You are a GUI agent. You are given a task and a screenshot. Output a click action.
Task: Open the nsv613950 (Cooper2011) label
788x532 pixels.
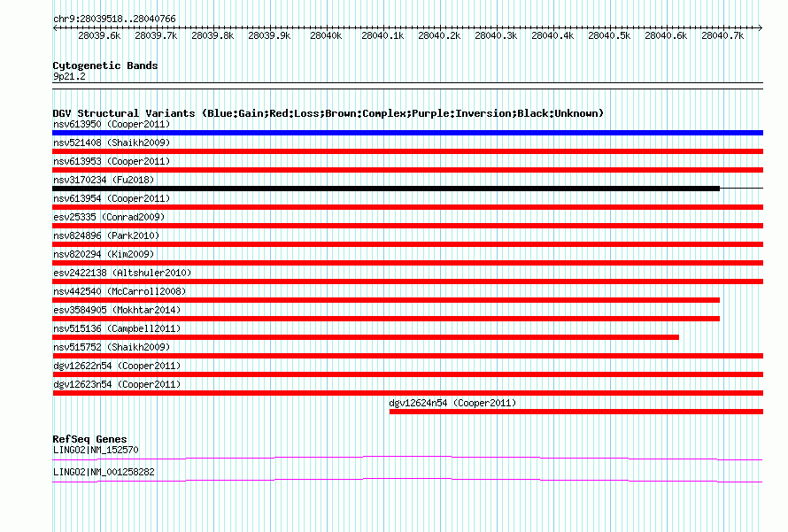(x=112, y=124)
